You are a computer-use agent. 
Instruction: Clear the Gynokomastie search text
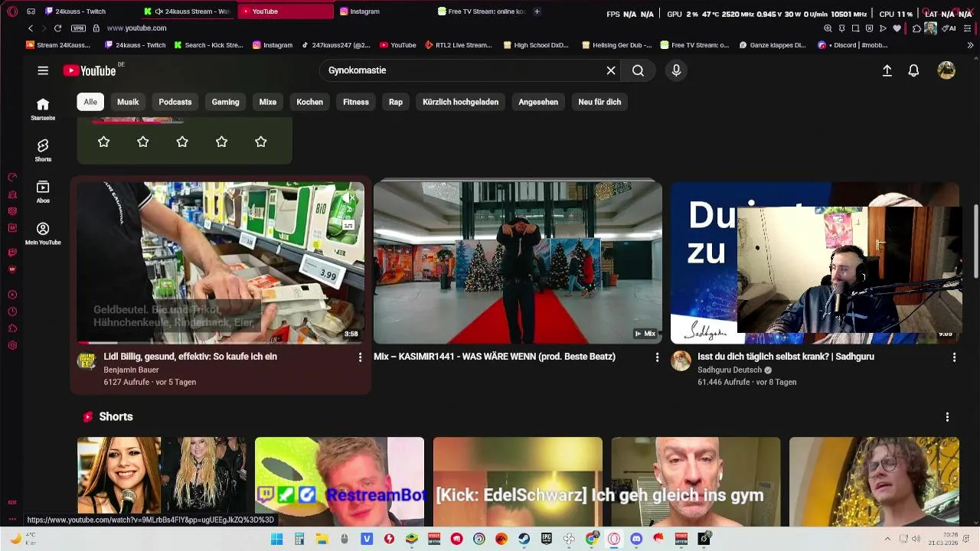pos(611,70)
